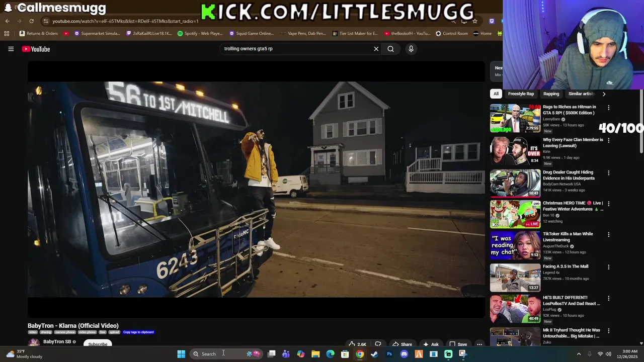The width and height of the screenshot is (644, 362).
Task: Open the Control Room bookmark
Action: click(x=452, y=34)
